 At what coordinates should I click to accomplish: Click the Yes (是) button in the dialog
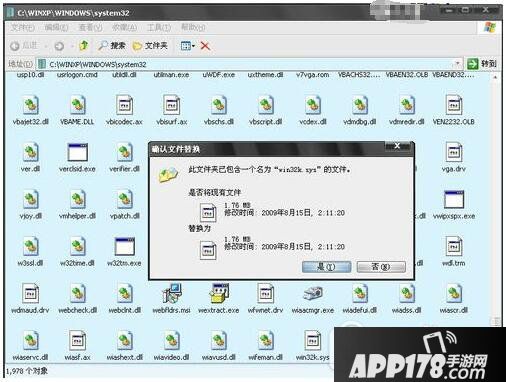click(326, 267)
